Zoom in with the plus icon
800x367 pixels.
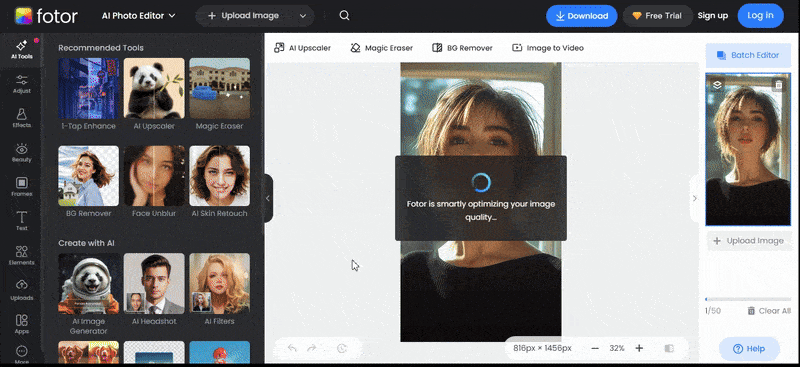(x=639, y=348)
